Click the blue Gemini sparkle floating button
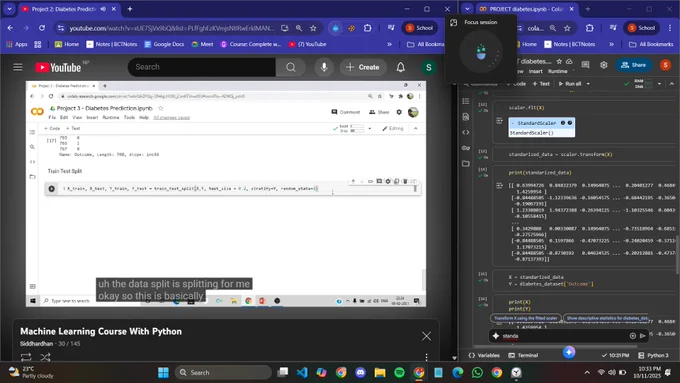 [569, 352]
